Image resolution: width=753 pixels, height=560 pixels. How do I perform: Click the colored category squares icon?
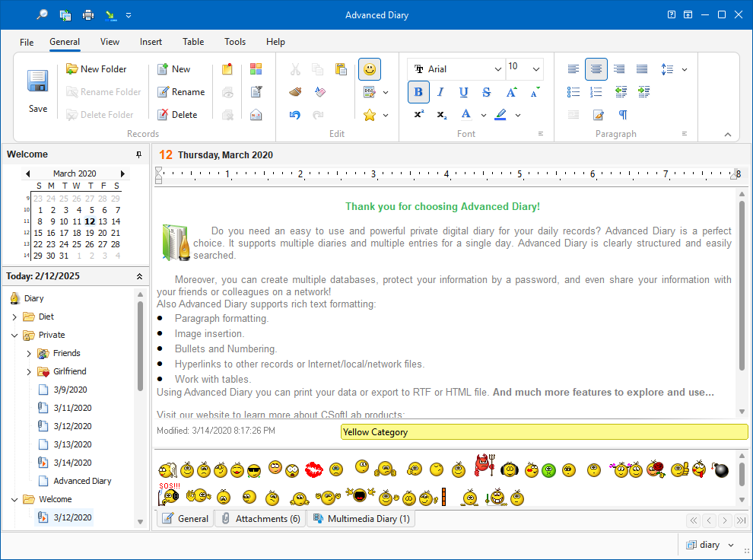256,69
